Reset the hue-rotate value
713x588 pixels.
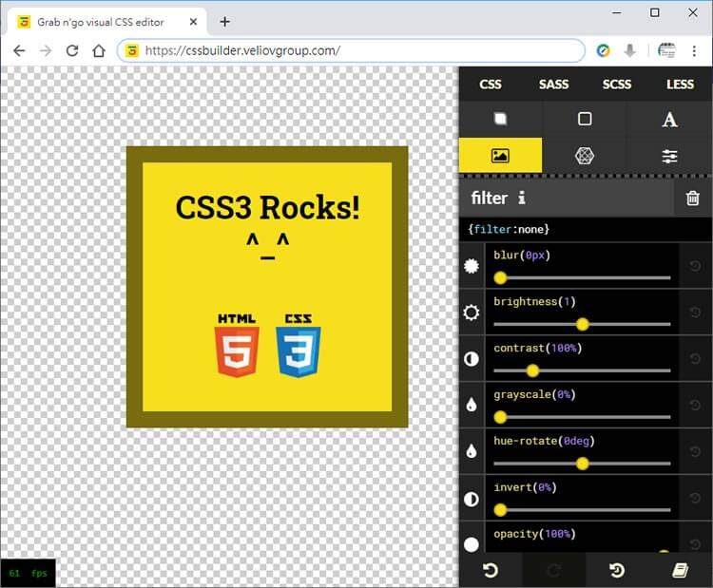pos(695,451)
